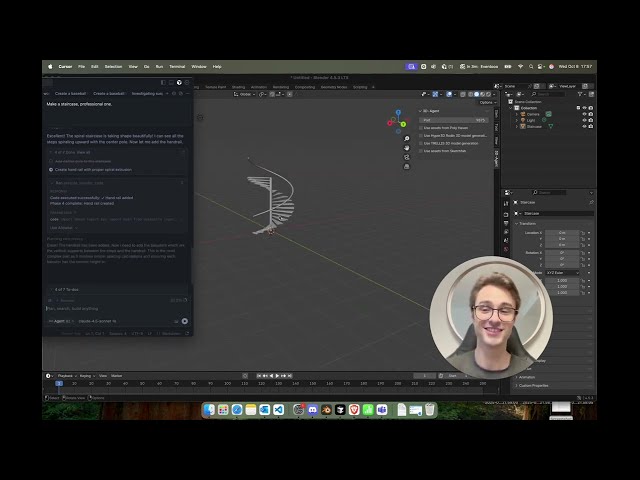The height and width of the screenshot is (480, 640).
Task: Enable Use Hyper3D Rodin 3D model generation
Action: [x=421, y=136]
